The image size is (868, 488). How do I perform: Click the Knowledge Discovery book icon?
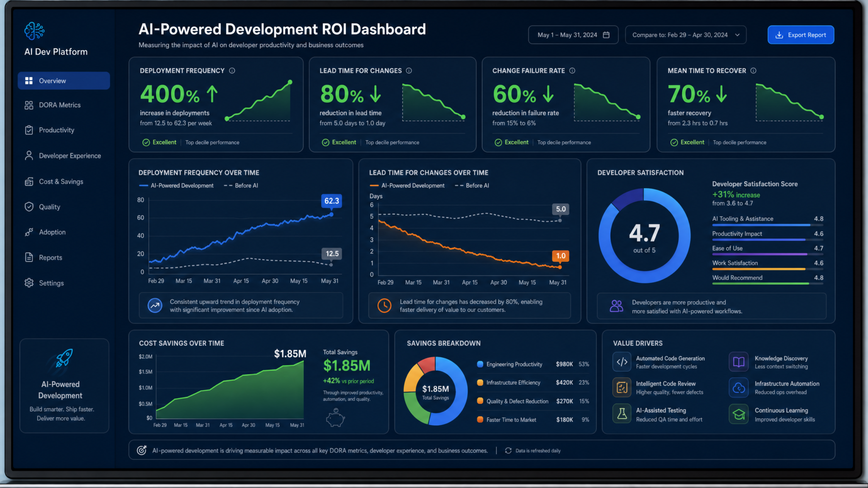tap(739, 362)
